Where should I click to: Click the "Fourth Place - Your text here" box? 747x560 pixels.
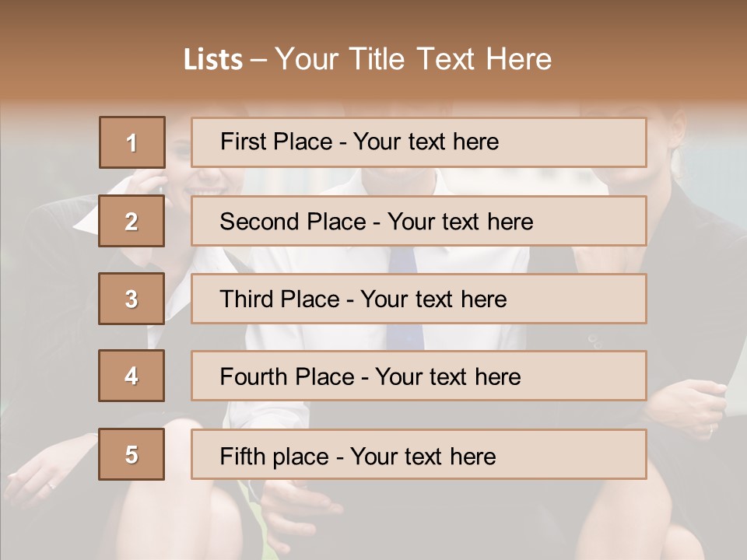pos(419,376)
